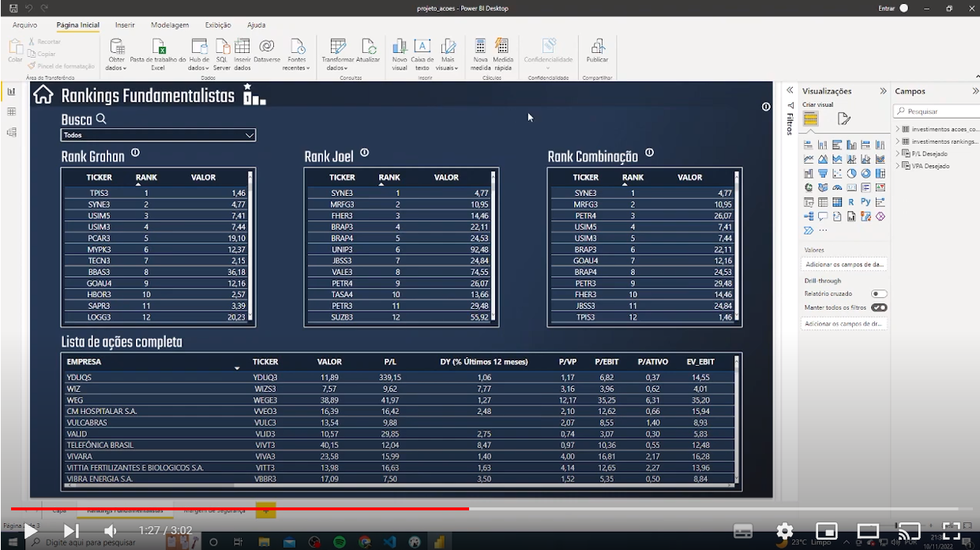Click the Publicar icon
Viewport: 980px width, 550px height.
[x=598, y=46]
